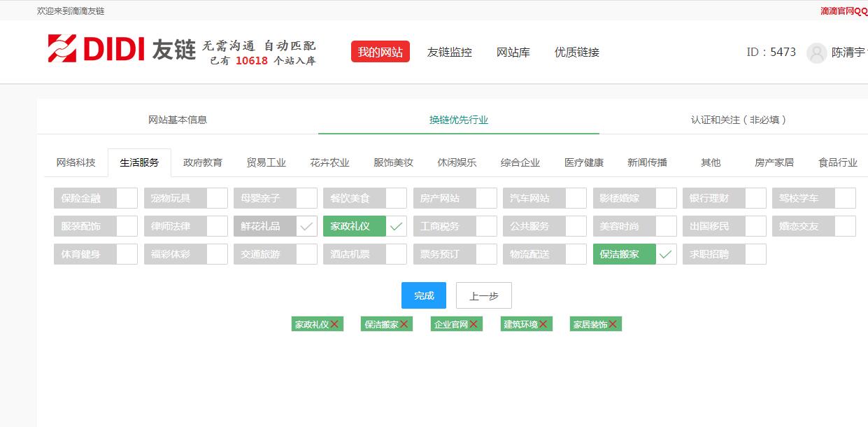Switch to the 花卉农业 tab

coord(329,162)
